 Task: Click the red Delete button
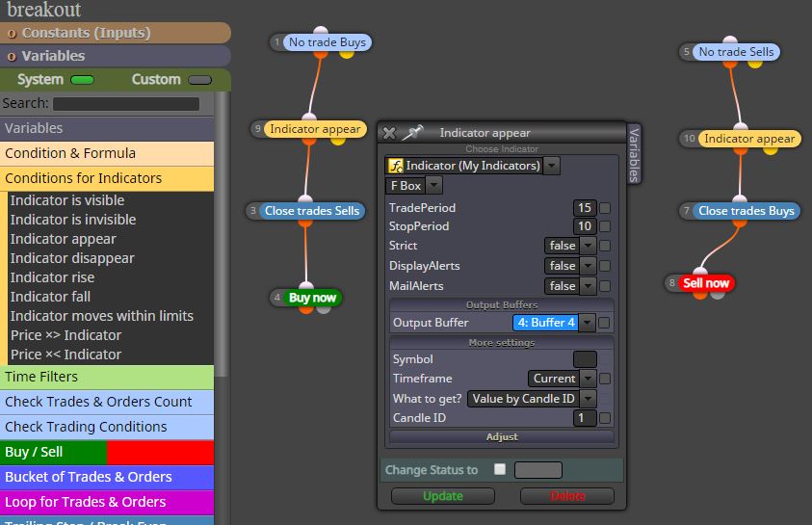click(567, 496)
